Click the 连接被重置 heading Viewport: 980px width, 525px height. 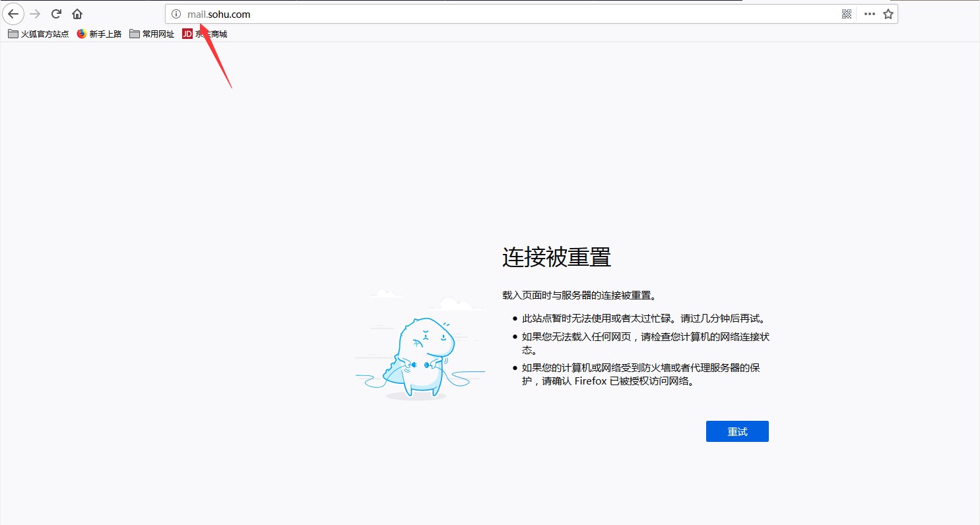(x=556, y=257)
